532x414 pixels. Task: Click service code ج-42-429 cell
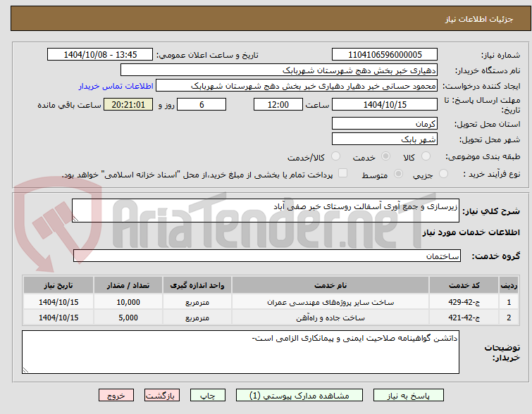pyautogui.click(x=464, y=302)
